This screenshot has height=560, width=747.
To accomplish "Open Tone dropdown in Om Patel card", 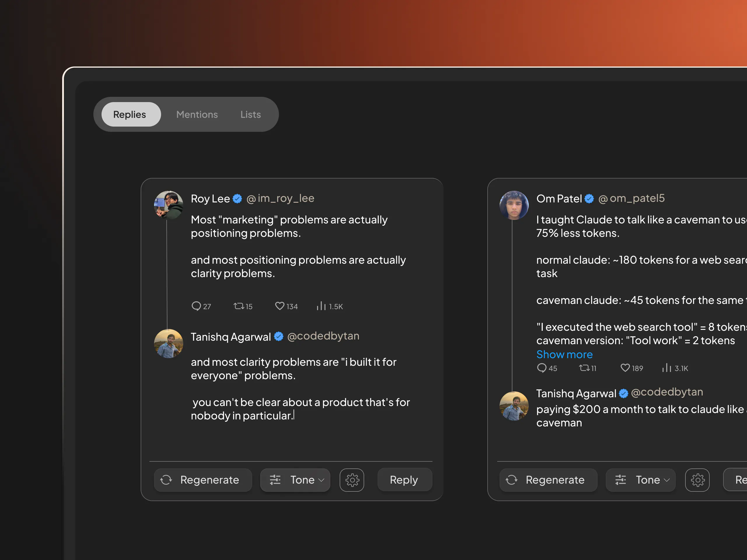I will (640, 480).
